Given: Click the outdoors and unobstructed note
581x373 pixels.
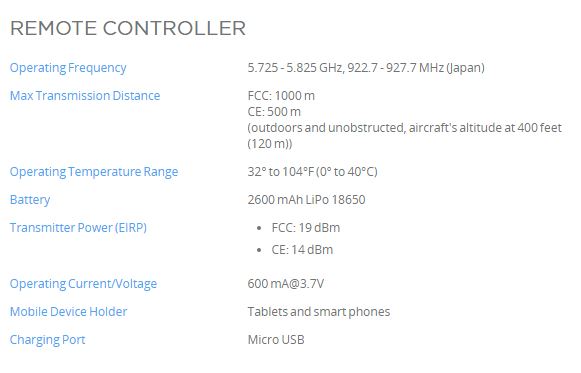Looking at the screenshot, I should point(405,136).
